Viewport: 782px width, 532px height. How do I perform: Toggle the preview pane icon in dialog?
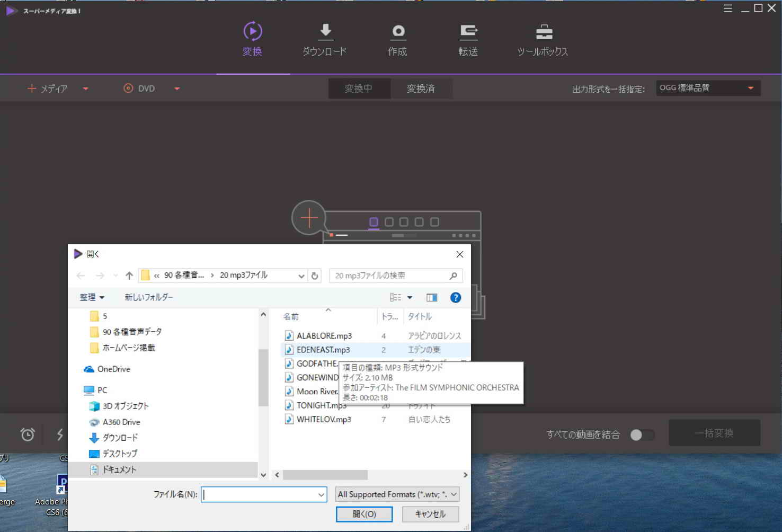pyautogui.click(x=432, y=298)
